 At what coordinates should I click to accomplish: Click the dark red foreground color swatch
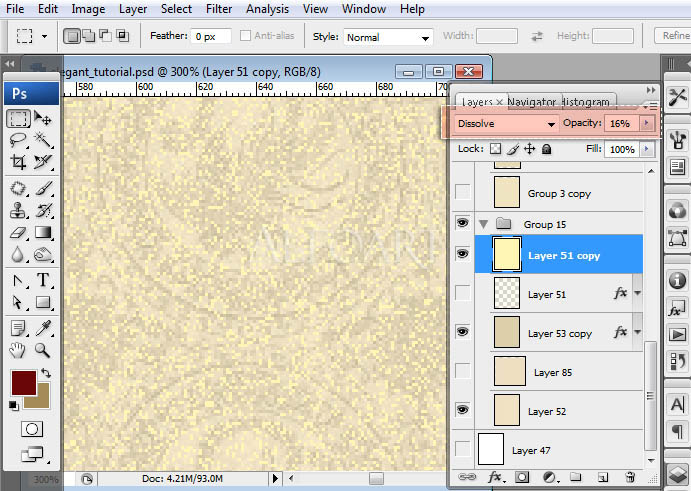(x=22, y=382)
